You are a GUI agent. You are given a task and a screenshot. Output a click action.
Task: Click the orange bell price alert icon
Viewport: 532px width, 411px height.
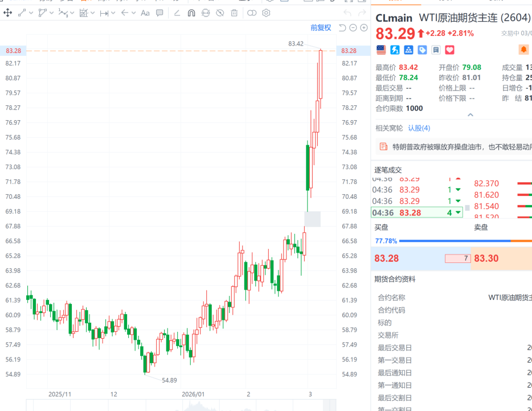point(523,50)
